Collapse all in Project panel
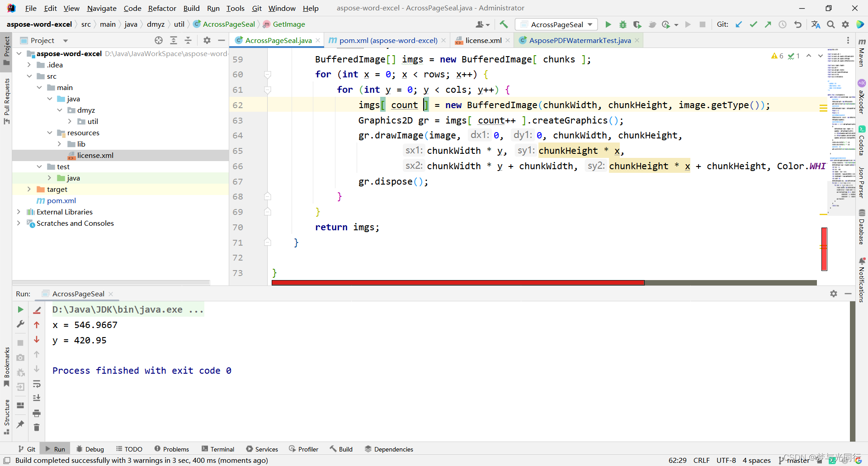 188,40
